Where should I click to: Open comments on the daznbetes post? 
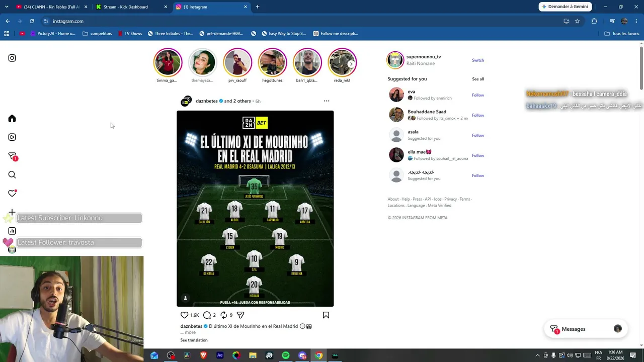coord(207,315)
